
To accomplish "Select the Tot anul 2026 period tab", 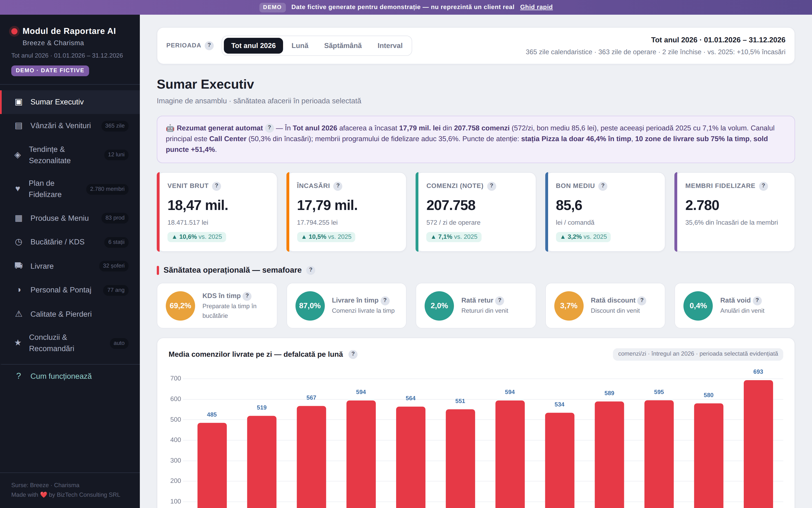I will (253, 46).
